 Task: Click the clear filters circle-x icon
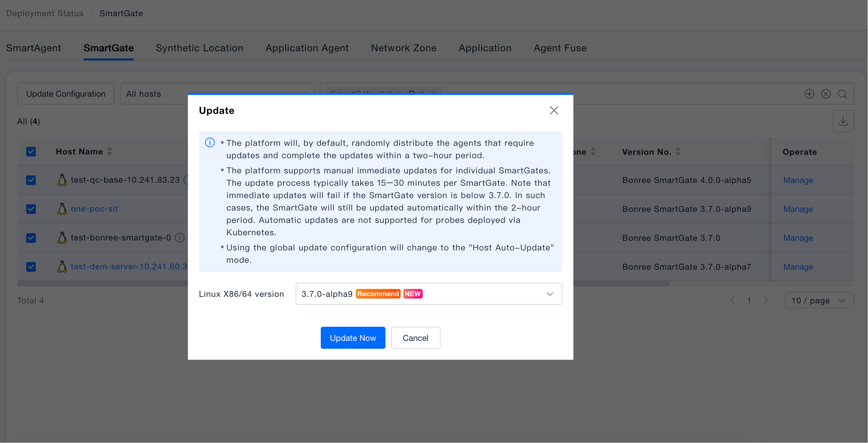click(826, 94)
